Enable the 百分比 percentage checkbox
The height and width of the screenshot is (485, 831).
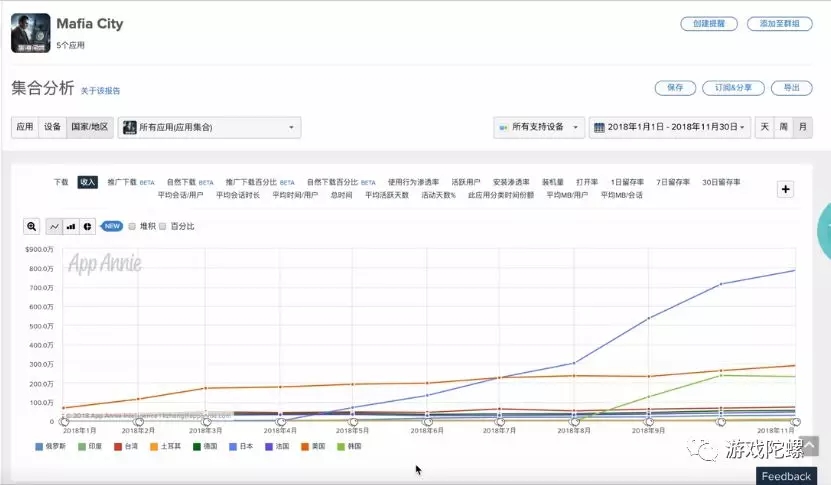(x=163, y=226)
